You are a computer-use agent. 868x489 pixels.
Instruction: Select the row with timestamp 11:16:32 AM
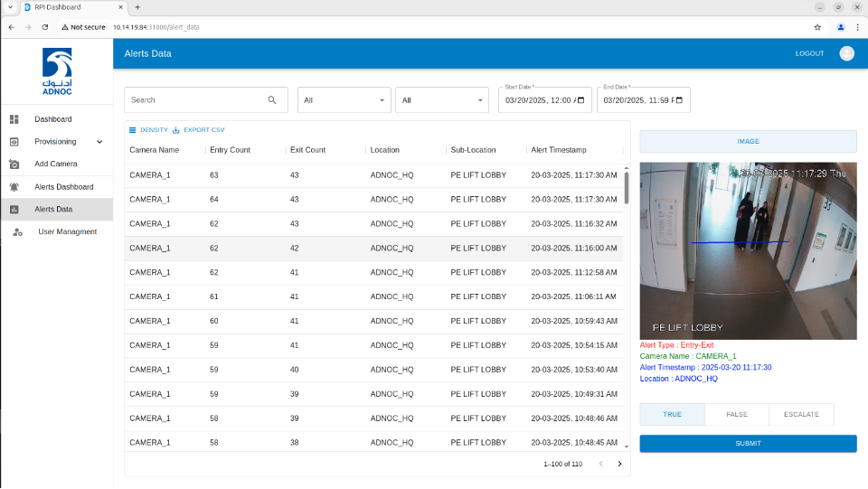(x=373, y=224)
